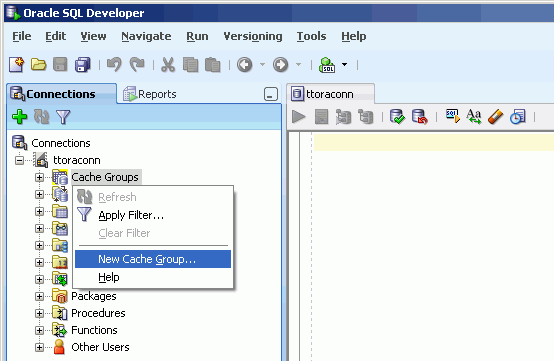Screen dimensions: 554x361
Task: Open the Edit menu
Action: [x=55, y=36]
